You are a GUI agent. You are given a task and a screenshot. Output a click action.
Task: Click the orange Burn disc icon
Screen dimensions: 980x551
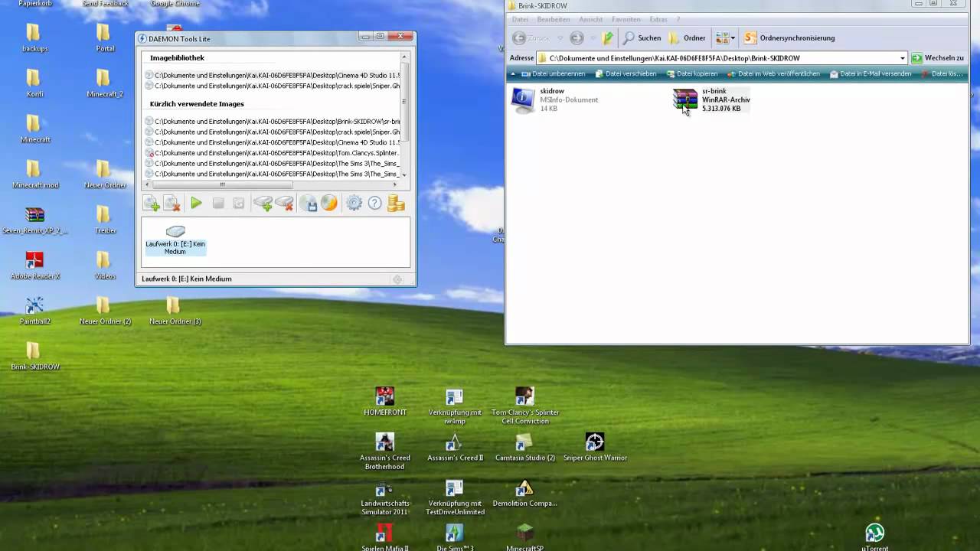tap(329, 203)
